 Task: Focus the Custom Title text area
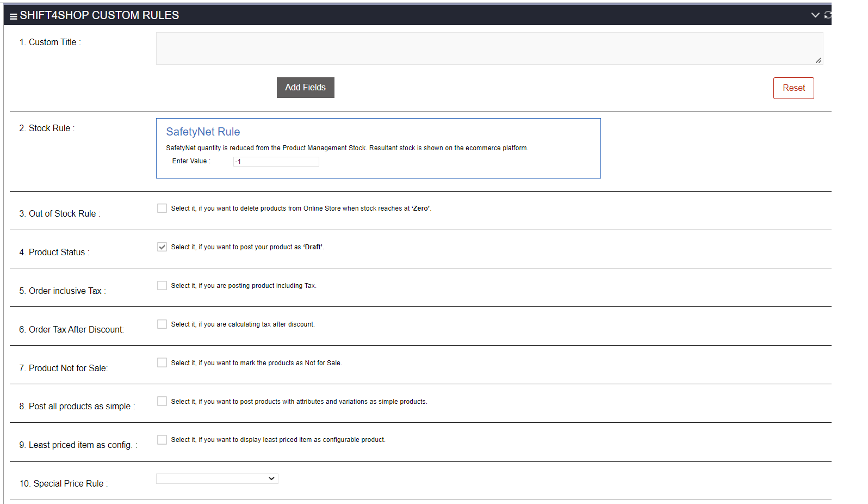coord(489,48)
